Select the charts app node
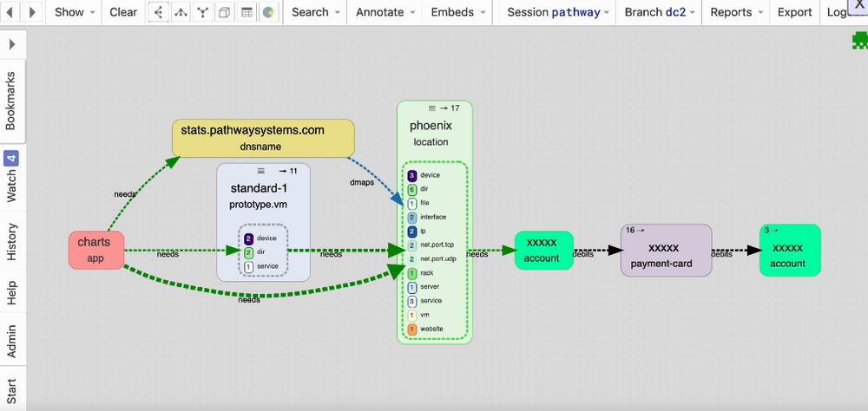The height and width of the screenshot is (411, 868). coord(95,250)
